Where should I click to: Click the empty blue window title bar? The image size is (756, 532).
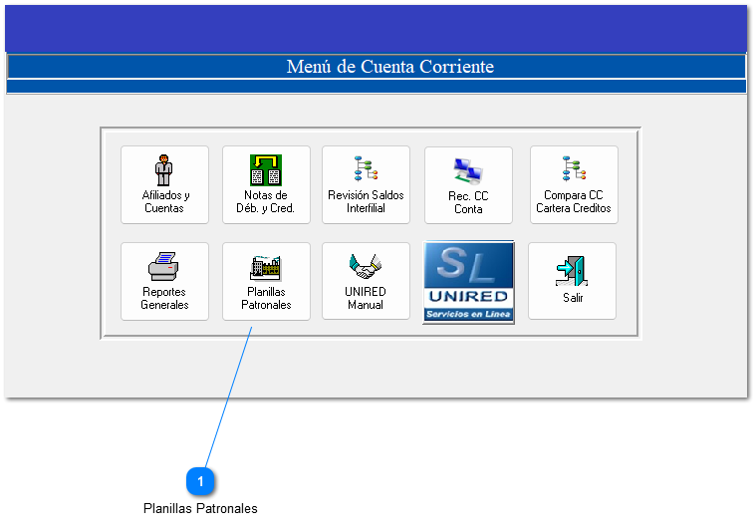377,28
